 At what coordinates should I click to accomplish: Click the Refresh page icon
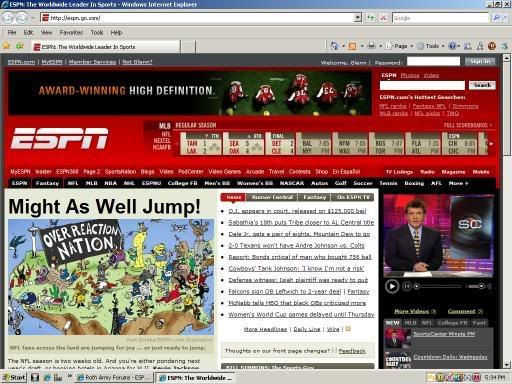click(370, 18)
